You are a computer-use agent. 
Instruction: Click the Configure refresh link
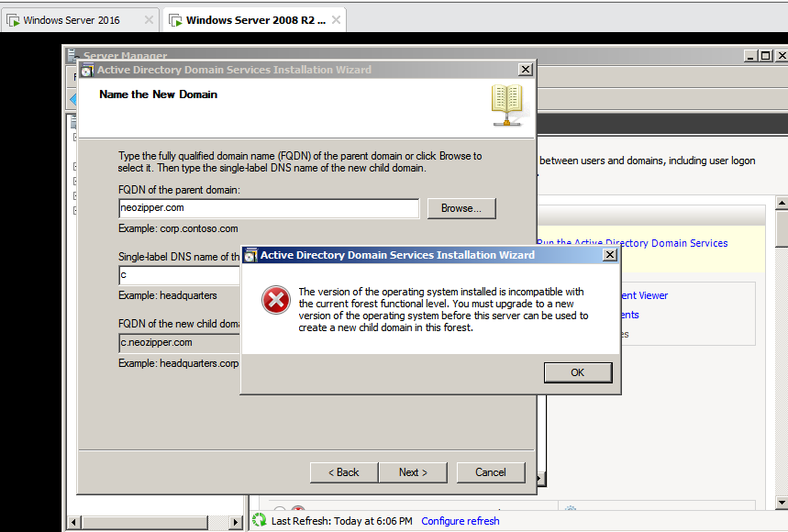click(x=460, y=520)
